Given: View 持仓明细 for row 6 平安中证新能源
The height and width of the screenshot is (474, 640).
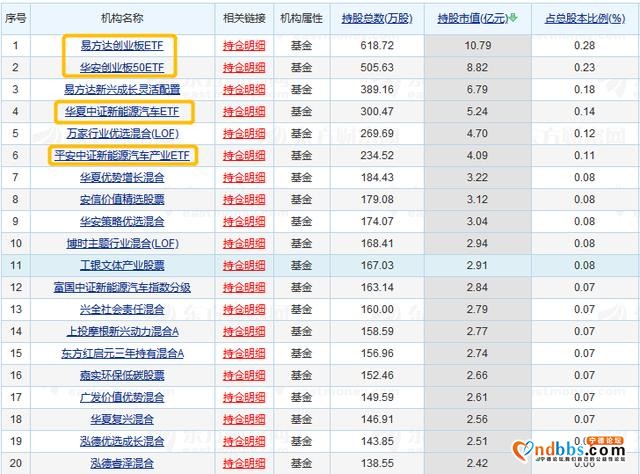Looking at the screenshot, I should point(244,156).
